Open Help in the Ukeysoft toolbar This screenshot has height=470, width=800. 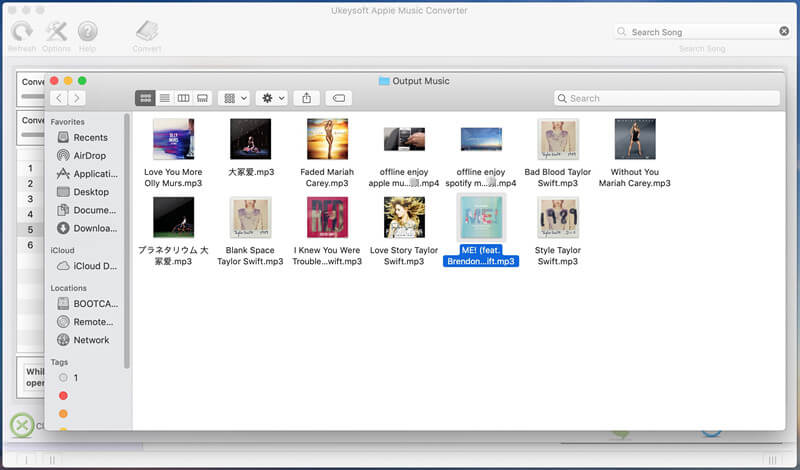coord(87,32)
